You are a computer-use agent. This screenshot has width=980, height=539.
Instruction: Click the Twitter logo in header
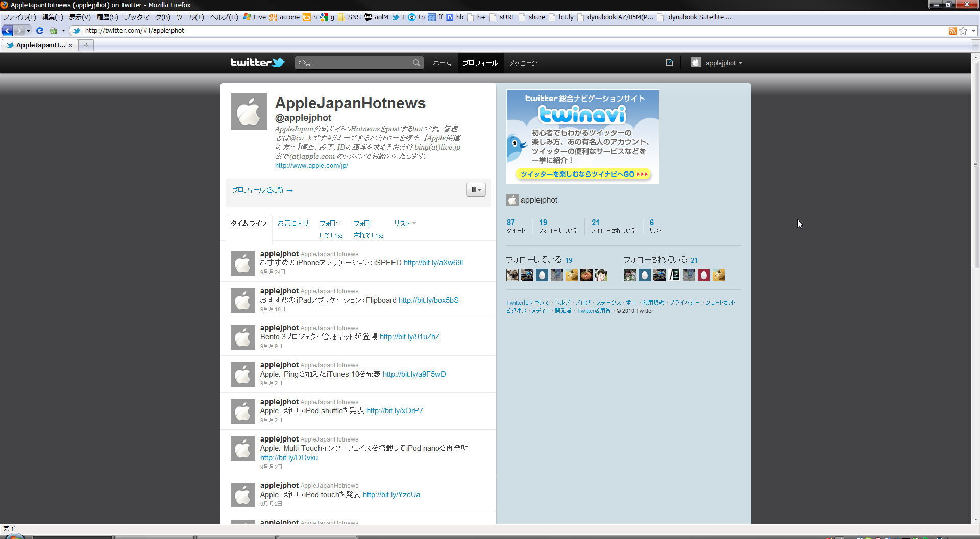257,62
